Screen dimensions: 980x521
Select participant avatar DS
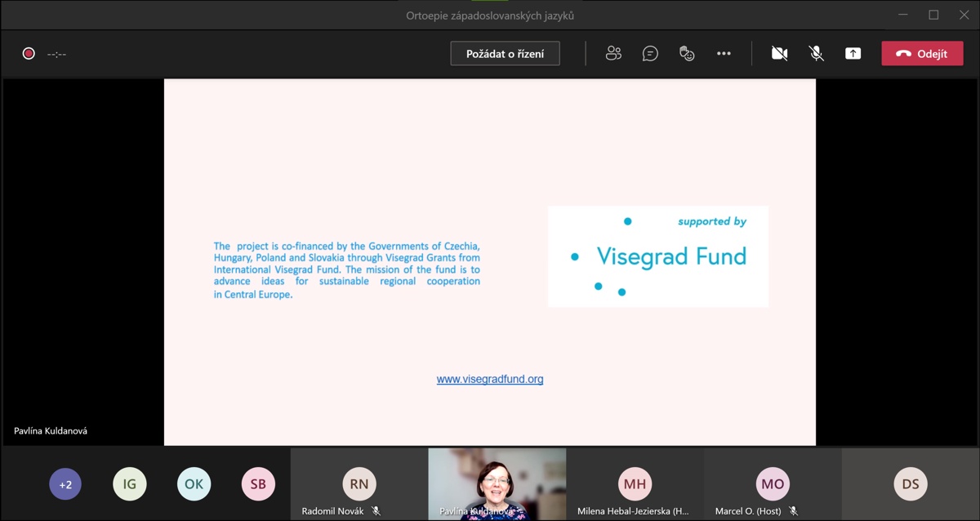pyautogui.click(x=911, y=484)
